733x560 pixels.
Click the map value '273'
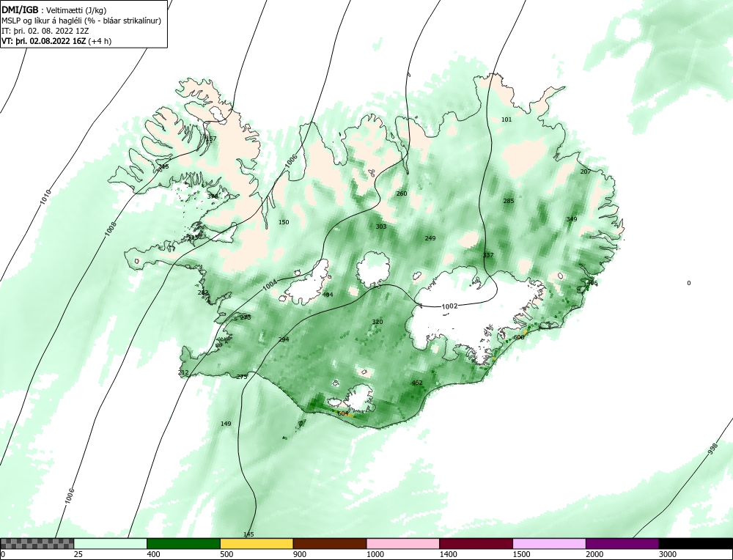[246, 317]
